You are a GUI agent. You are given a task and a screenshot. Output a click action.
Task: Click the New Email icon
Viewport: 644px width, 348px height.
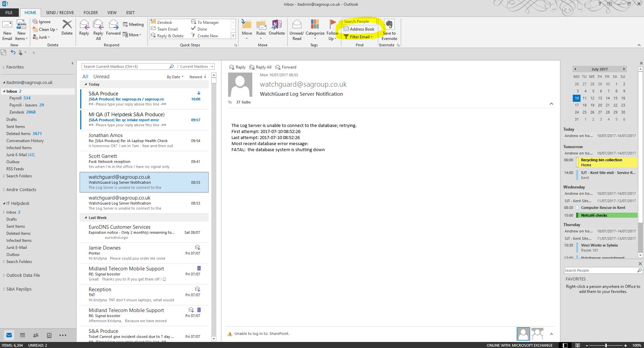click(x=7, y=30)
